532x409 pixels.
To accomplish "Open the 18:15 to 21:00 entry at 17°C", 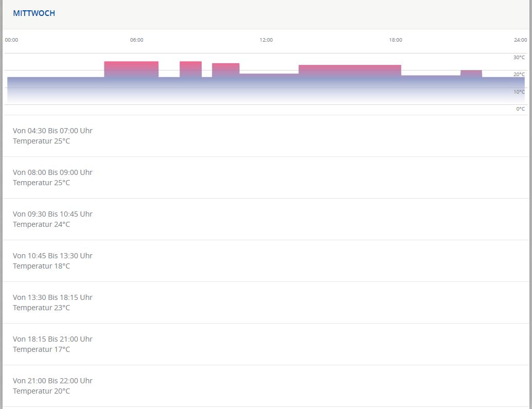I will coord(52,344).
